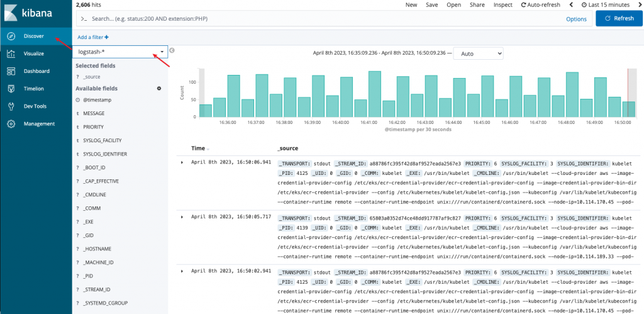Click the histogram bar at 16:48:00

tap(572, 94)
